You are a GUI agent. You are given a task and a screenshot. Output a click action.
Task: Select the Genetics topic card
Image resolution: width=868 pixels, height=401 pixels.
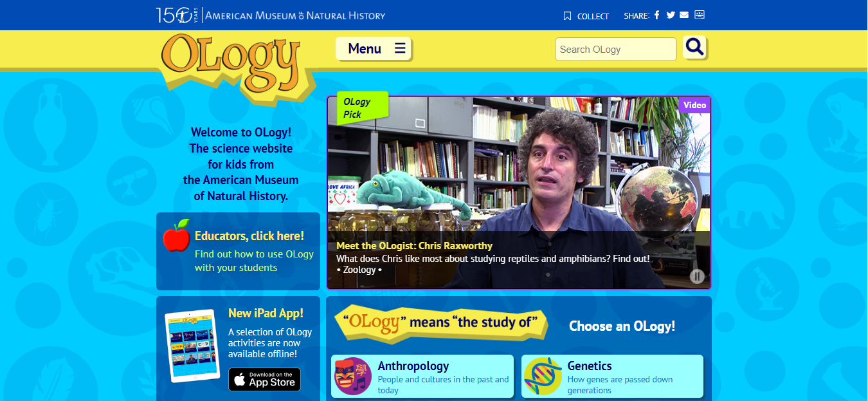[x=612, y=376]
